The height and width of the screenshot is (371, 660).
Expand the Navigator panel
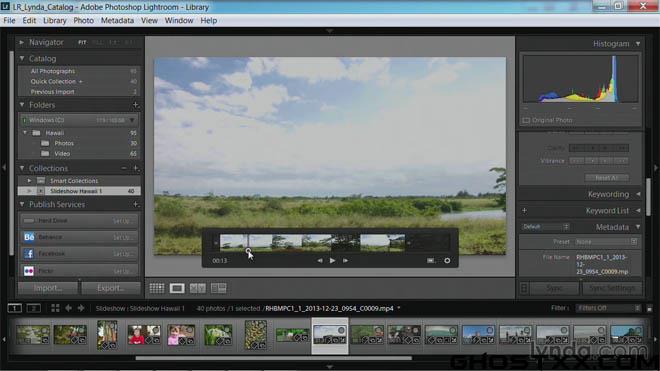tap(22, 42)
